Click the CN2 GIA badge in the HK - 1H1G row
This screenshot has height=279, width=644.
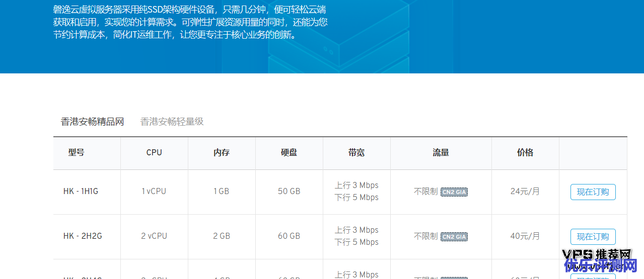454,192
